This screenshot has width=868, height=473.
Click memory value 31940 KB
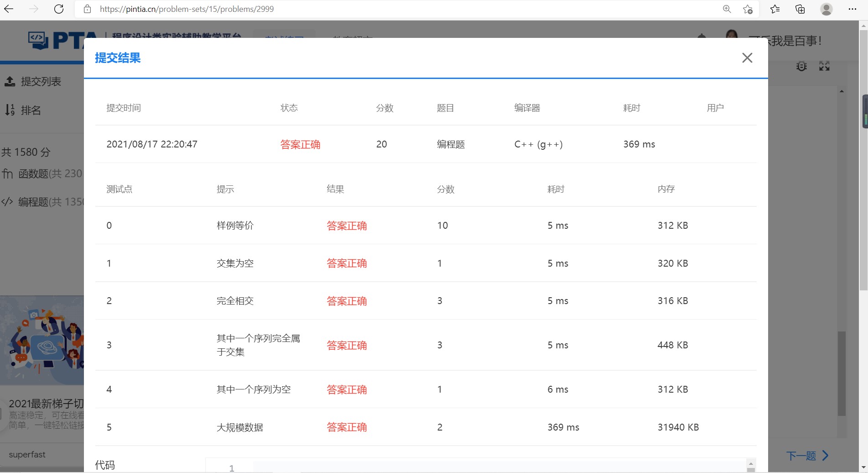click(x=678, y=427)
